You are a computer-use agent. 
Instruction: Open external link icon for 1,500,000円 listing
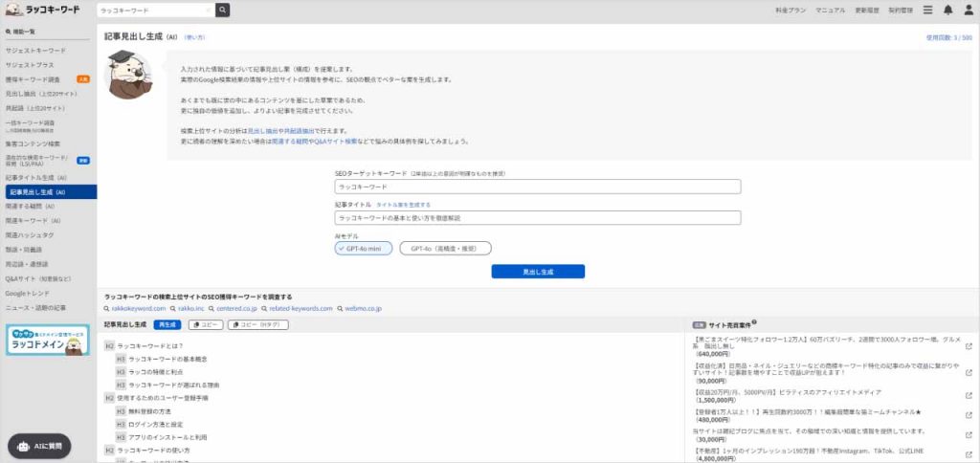[969, 395]
